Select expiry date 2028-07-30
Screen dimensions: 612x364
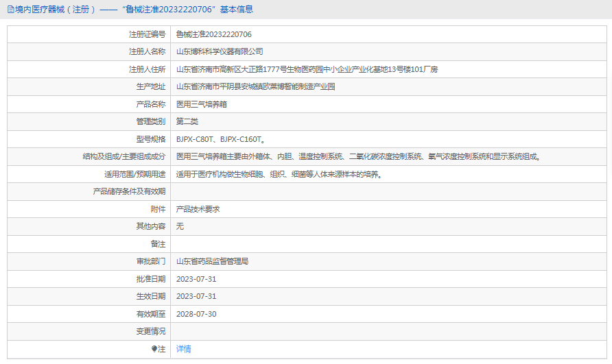(196, 314)
